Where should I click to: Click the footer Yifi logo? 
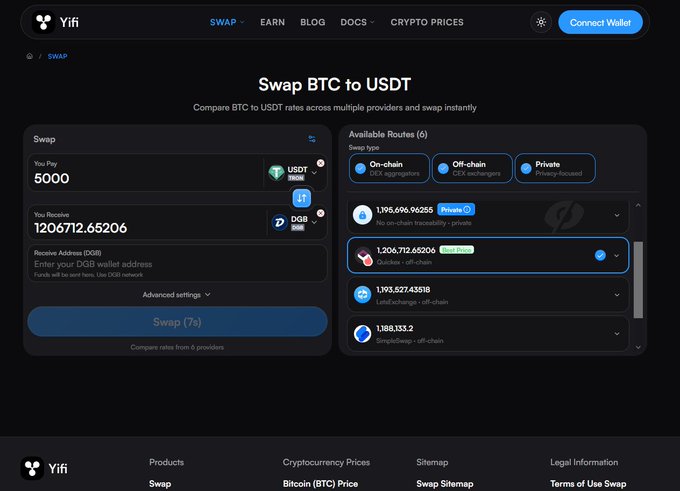pos(44,468)
